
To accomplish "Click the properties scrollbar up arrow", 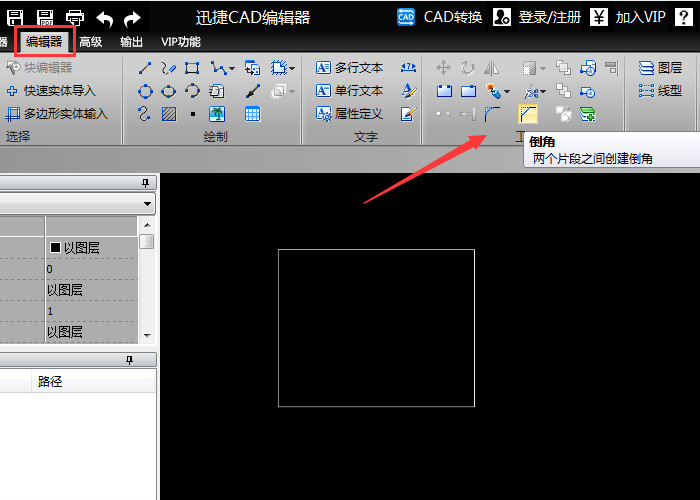I will tap(147, 225).
